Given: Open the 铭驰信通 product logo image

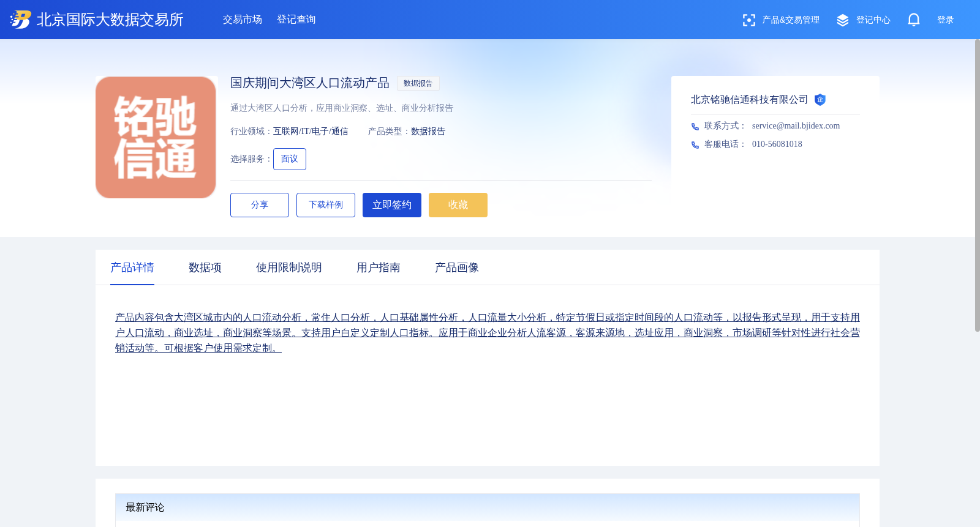Looking at the screenshot, I should coord(156,137).
